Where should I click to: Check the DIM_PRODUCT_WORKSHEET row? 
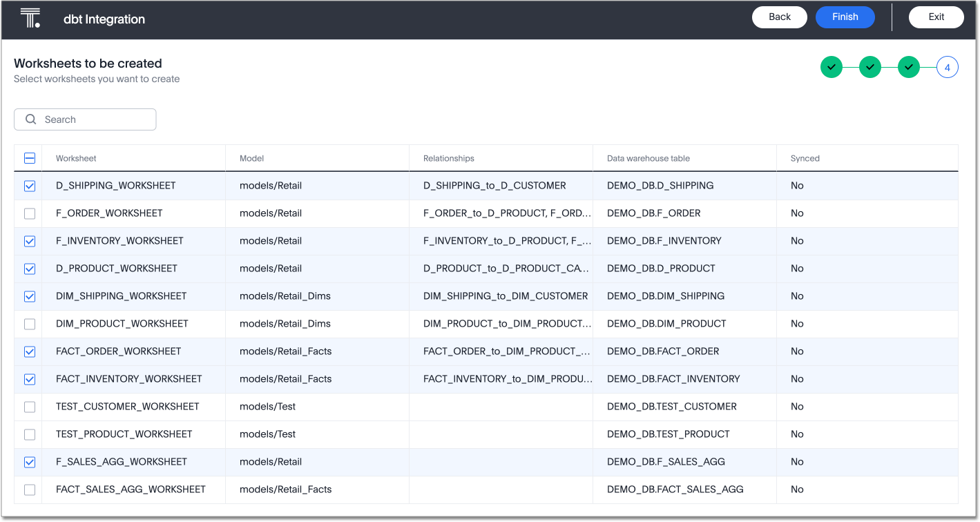pos(28,323)
